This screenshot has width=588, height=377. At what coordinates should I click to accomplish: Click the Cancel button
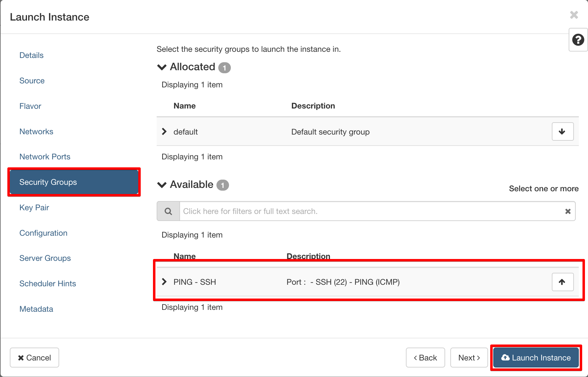point(34,358)
